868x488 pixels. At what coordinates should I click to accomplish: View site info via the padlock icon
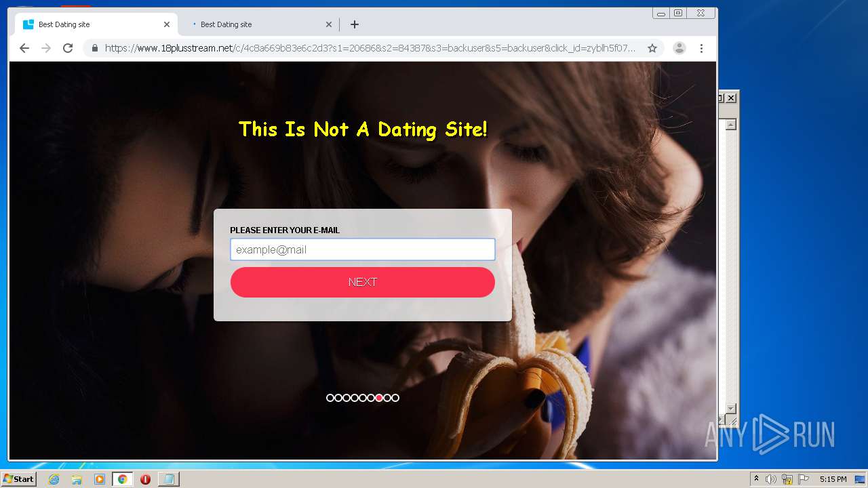point(95,48)
